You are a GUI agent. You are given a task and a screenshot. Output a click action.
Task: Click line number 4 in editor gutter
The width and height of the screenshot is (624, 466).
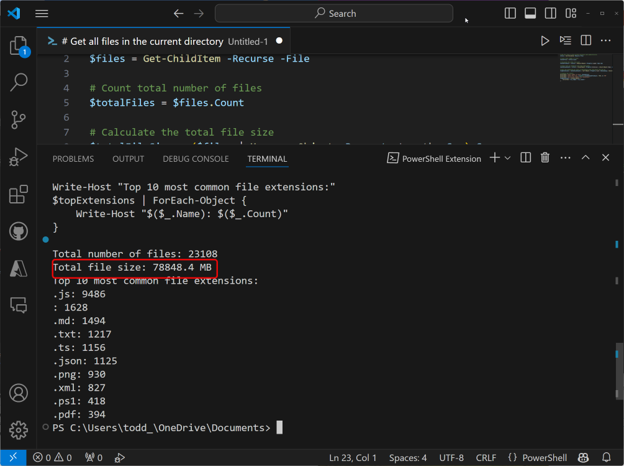pyautogui.click(x=66, y=88)
